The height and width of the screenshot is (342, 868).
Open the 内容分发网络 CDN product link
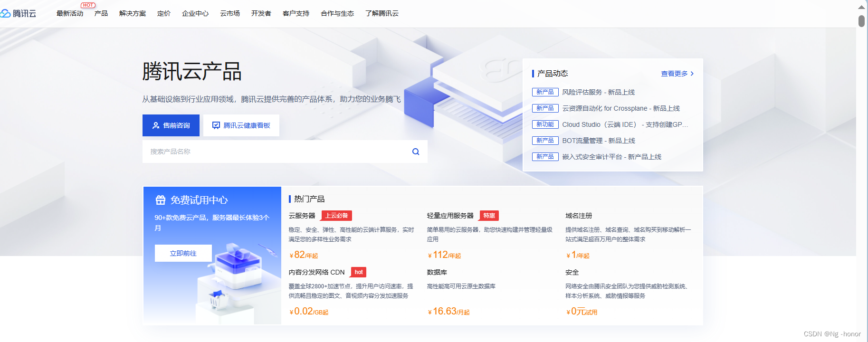pyautogui.click(x=317, y=272)
